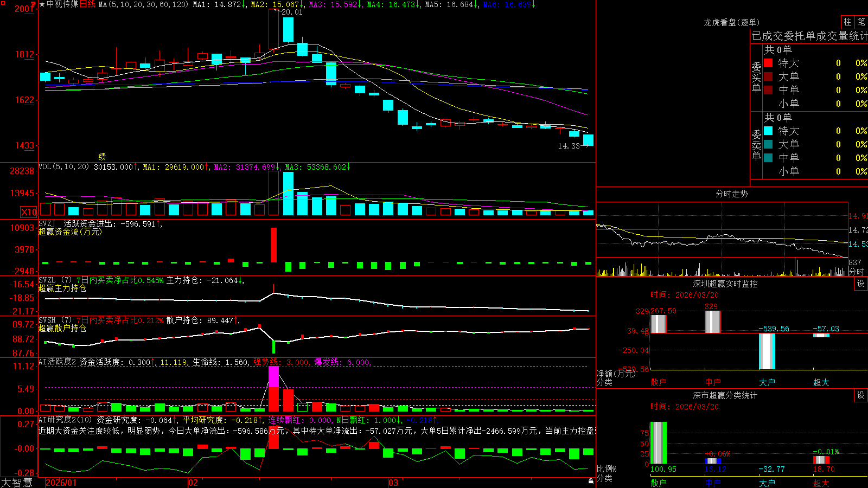The width and height of the screenshot is (868, 488).
Task: Click the 中视传媒 stock name
Action: (x=62, y=4)
